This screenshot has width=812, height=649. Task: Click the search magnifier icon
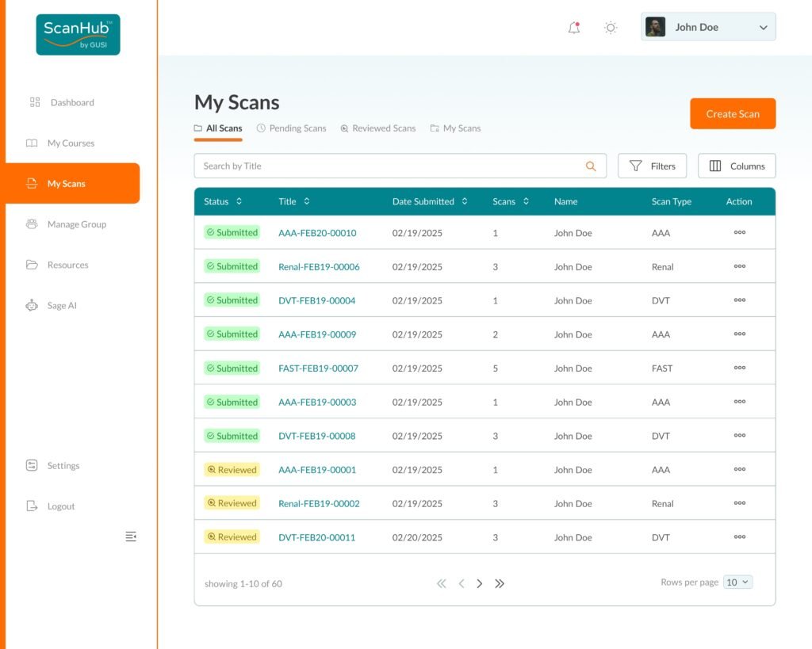coord(591,166)
